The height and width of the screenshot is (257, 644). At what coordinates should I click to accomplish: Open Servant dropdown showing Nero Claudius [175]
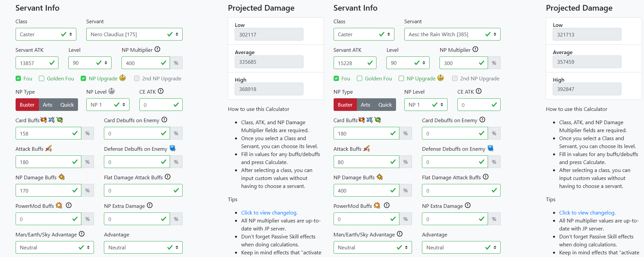coord(134,34)
